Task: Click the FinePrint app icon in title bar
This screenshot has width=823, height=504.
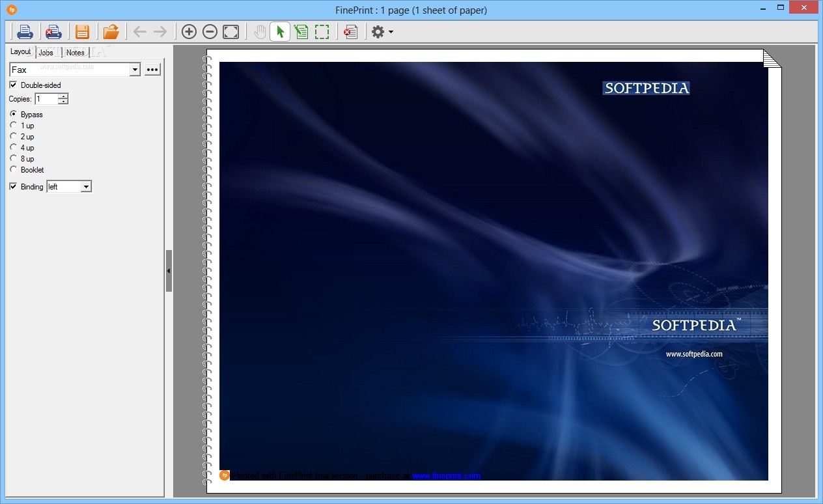Action: click(x=12, y=10)
